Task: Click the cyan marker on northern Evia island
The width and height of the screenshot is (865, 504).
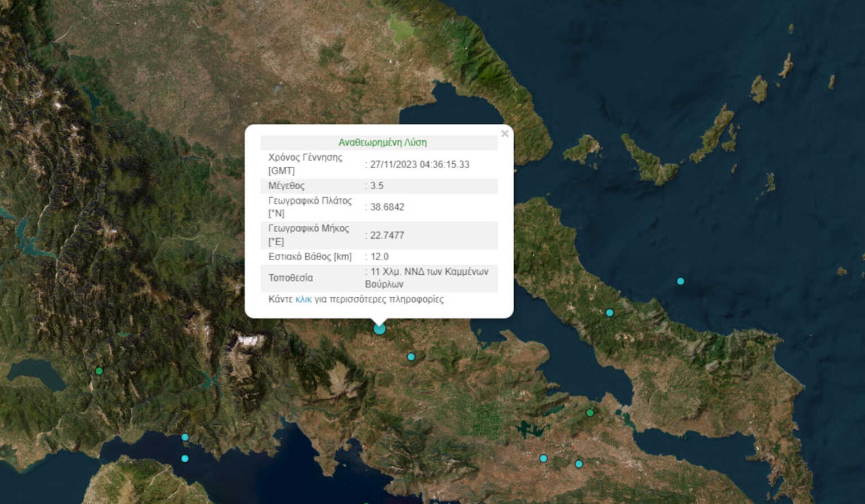Action: tap(609, 313)
